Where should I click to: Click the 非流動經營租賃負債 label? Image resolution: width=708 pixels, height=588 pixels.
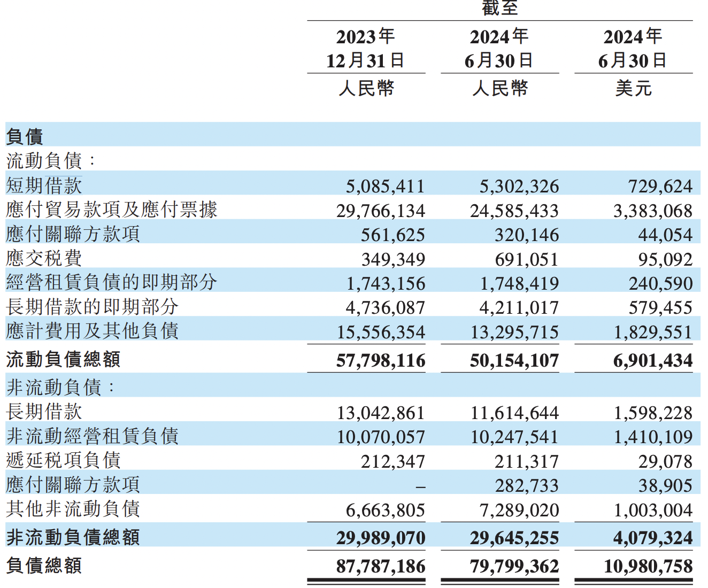click(x=92, y=436)
